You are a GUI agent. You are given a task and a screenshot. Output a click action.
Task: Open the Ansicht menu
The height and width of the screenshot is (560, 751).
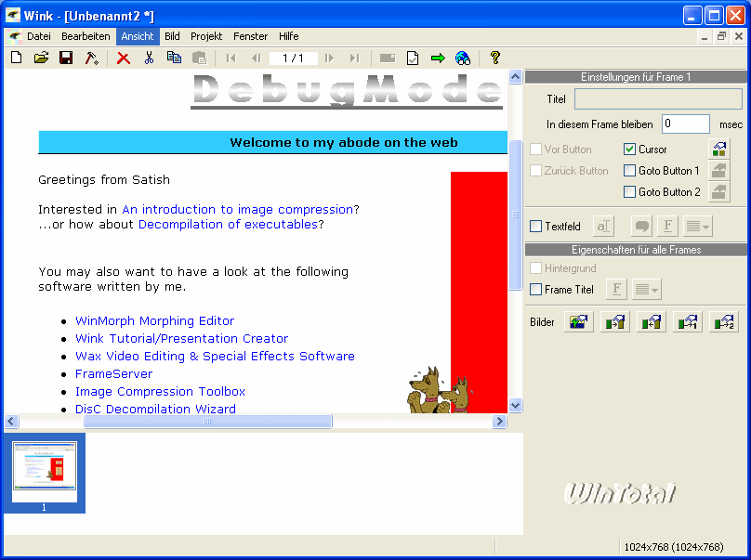tap(138, 36)
